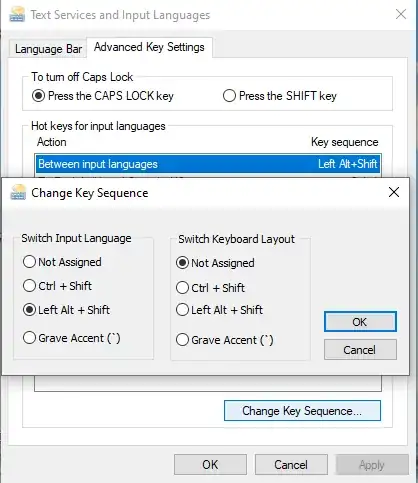Viewport: 418px width, 483px height.
Task: Click the 'Action' column header
Action: [52, 142]
